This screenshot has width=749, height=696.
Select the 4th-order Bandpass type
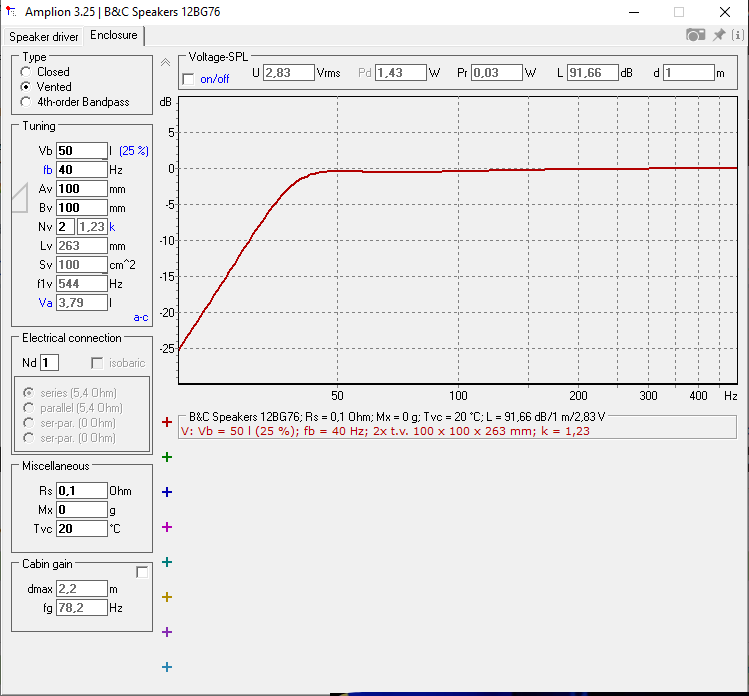pos(75,102)
